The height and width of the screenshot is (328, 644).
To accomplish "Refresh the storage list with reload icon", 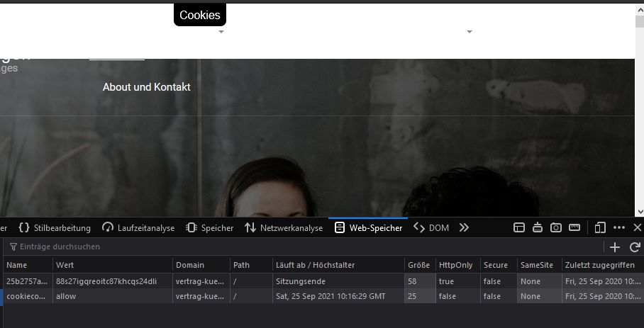I will click(x=635, y=247).
